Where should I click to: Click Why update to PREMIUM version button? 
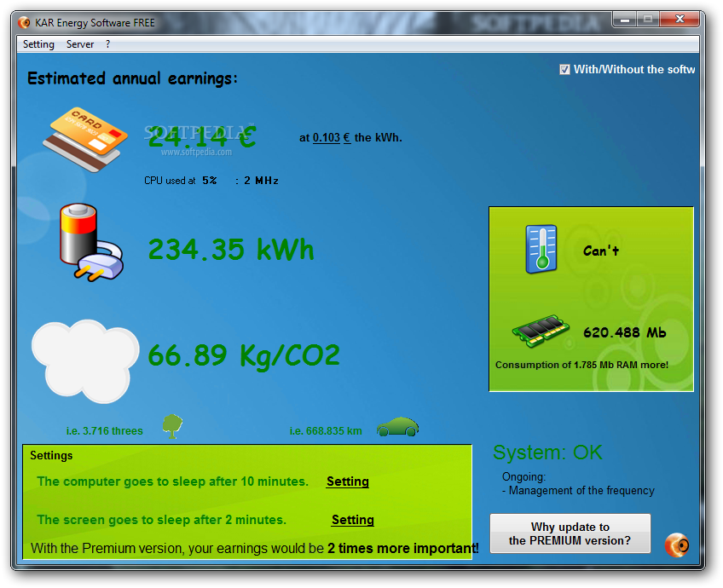tap(570, 533)
